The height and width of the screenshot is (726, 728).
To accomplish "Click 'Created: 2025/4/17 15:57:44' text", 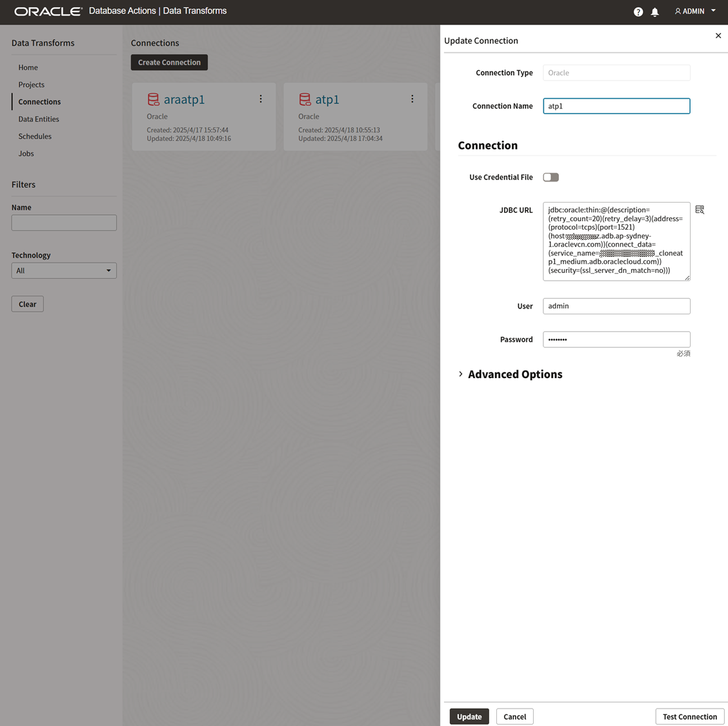I will point(188,130).
